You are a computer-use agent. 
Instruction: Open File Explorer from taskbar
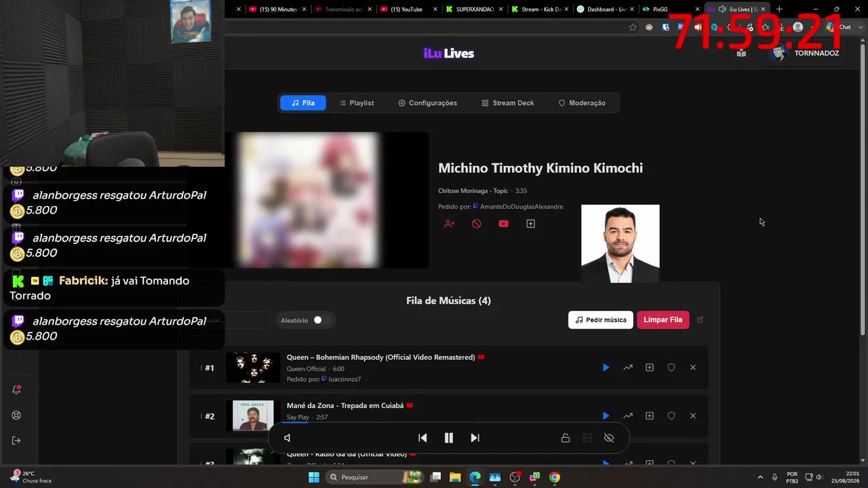click(x=455, y=477)
